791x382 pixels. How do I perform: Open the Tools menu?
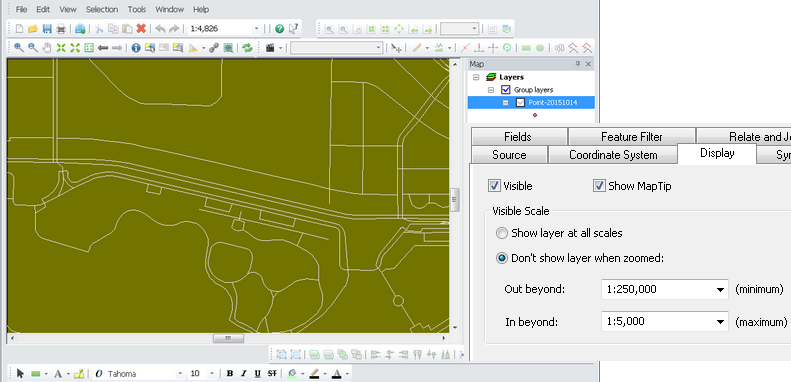pos(137,10)
